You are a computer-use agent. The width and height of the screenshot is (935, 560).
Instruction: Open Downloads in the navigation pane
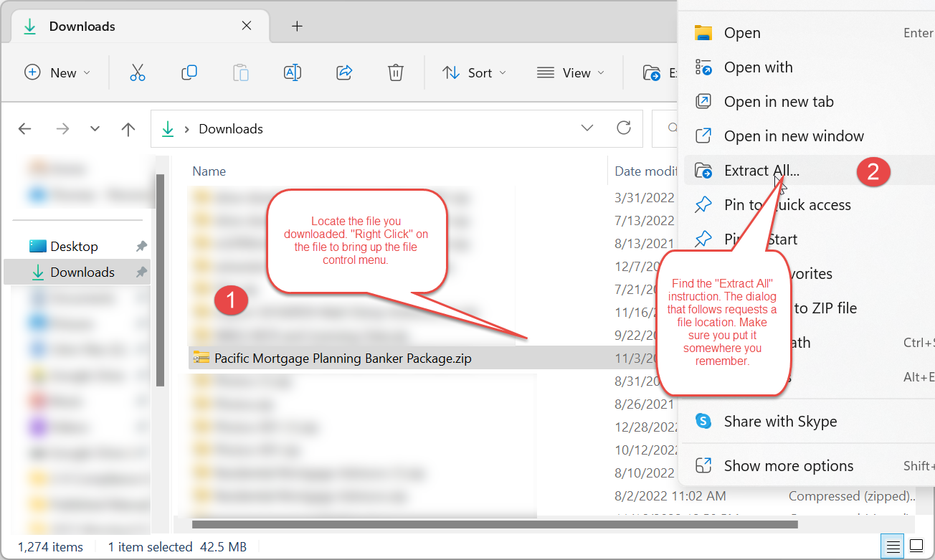pyautogui.click(x=77, y=272)
